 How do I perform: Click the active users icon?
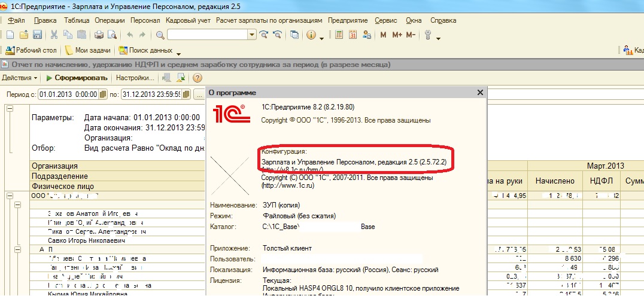[x=367, y=35]
